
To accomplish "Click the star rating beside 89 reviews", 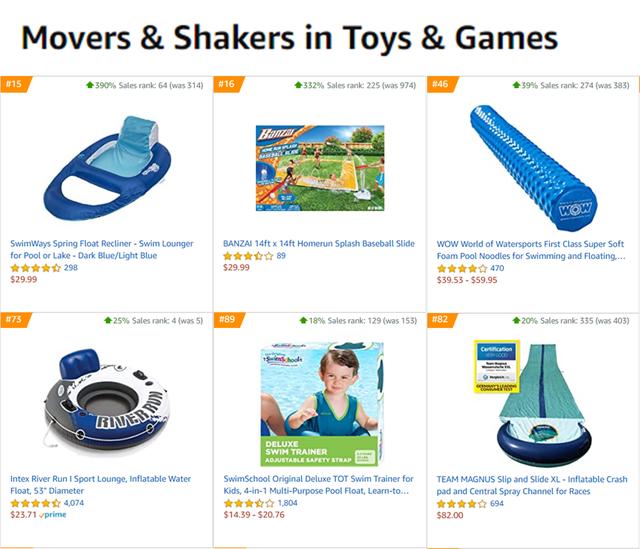I will 248,256.
